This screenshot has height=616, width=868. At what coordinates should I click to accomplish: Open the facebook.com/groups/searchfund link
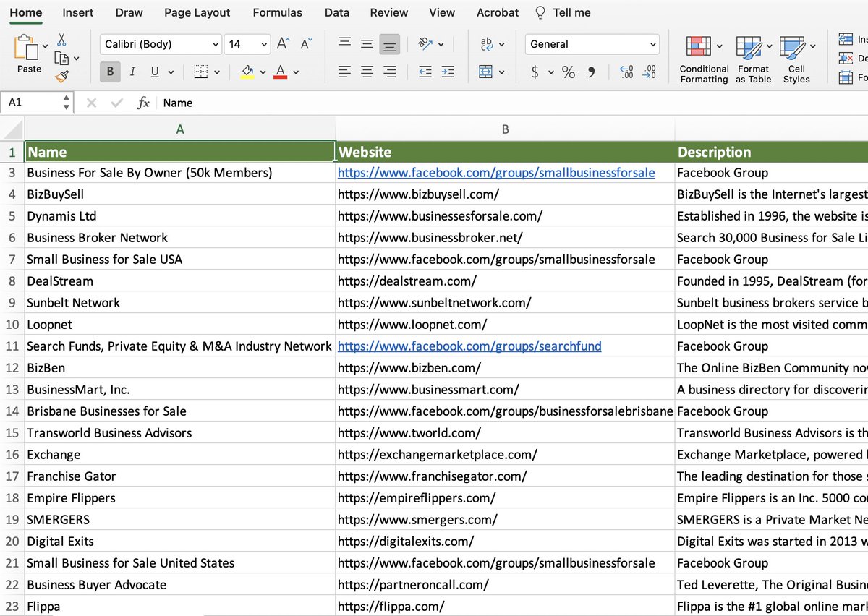click(469, 346)
